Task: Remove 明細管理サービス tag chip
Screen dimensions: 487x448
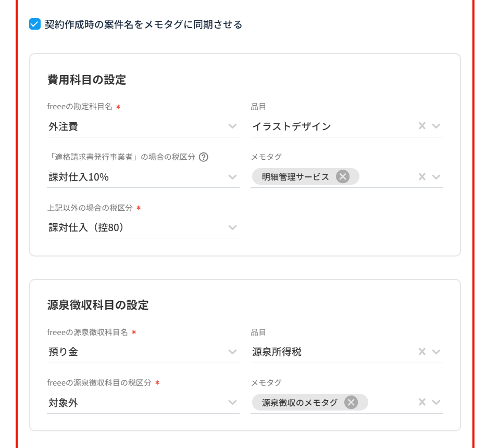Action: click(342, 177)
